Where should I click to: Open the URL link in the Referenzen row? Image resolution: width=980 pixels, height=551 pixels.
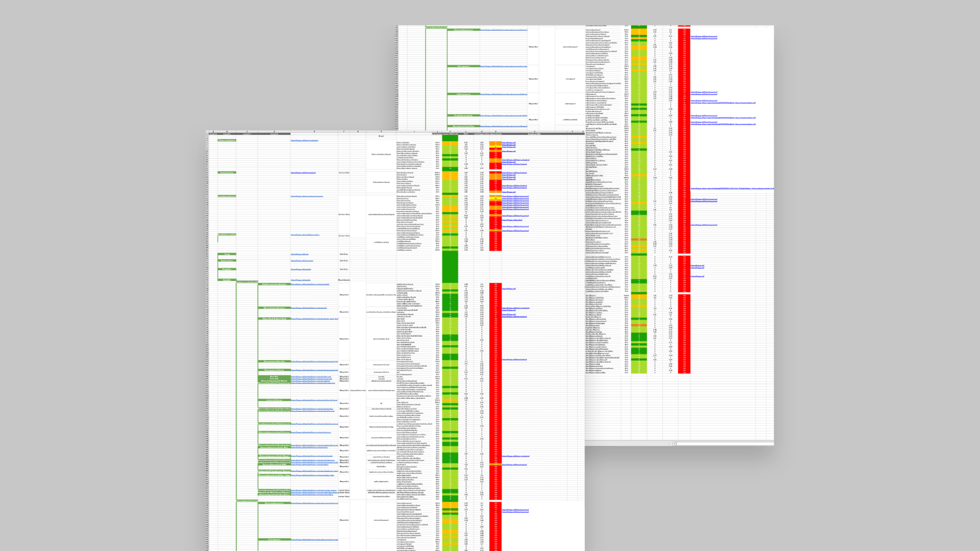click(x=302, y=261)
